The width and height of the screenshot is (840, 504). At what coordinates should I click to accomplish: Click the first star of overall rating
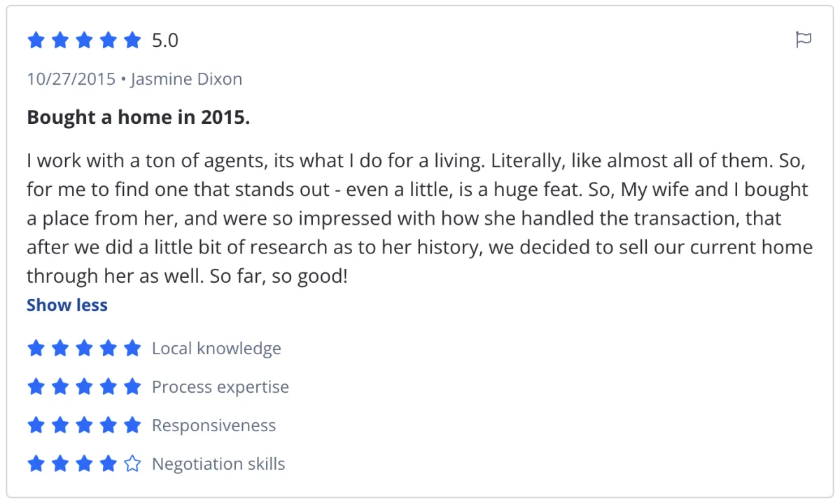[36, 41]
